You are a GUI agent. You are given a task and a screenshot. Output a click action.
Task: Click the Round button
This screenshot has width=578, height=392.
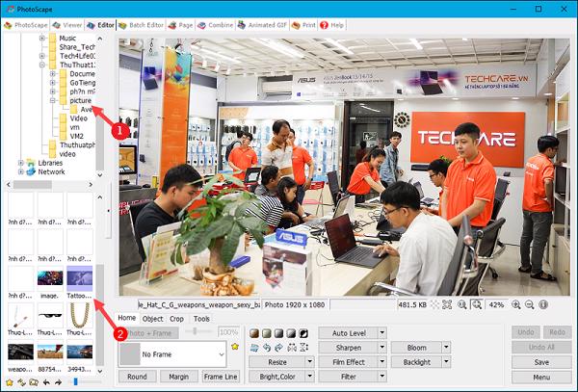137,377
